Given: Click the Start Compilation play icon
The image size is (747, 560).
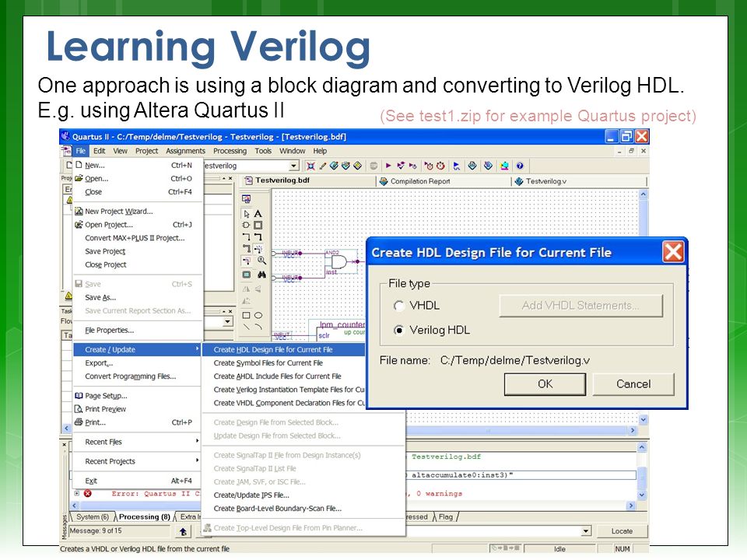Looking at the screenshot, I should point(388,166).
